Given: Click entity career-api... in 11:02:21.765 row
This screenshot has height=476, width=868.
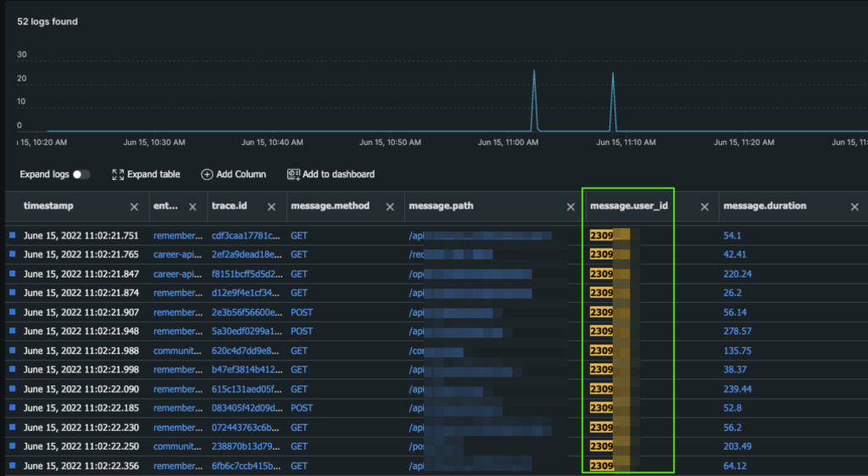Looking at the screenshot, I should click(x=177, y=255).
